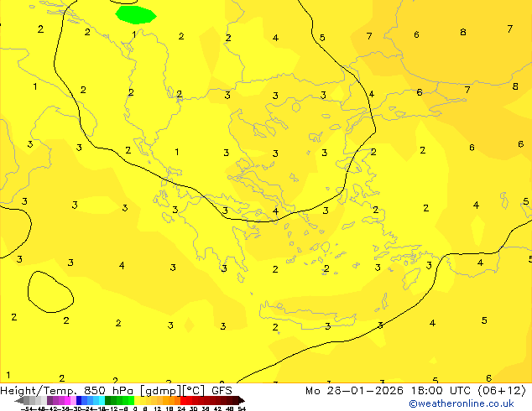Click the dark maroon right arrow of the color scale

tap(241, 400)
